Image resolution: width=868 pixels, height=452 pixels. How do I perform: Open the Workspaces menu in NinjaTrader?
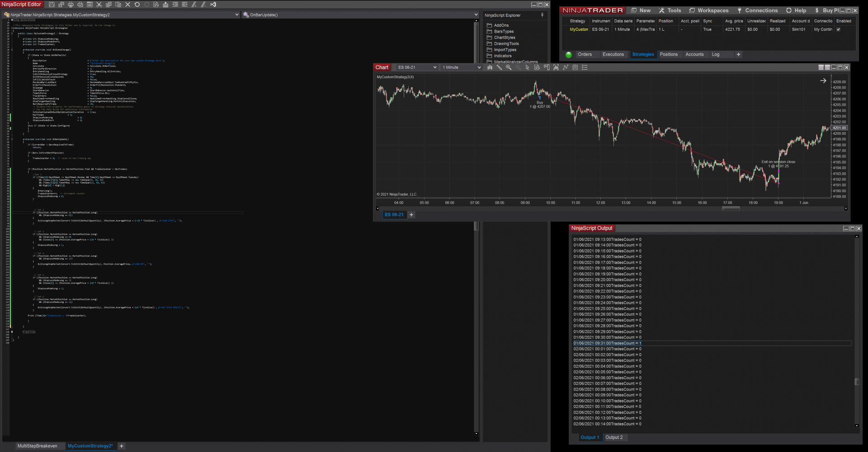tap(709, 10)
